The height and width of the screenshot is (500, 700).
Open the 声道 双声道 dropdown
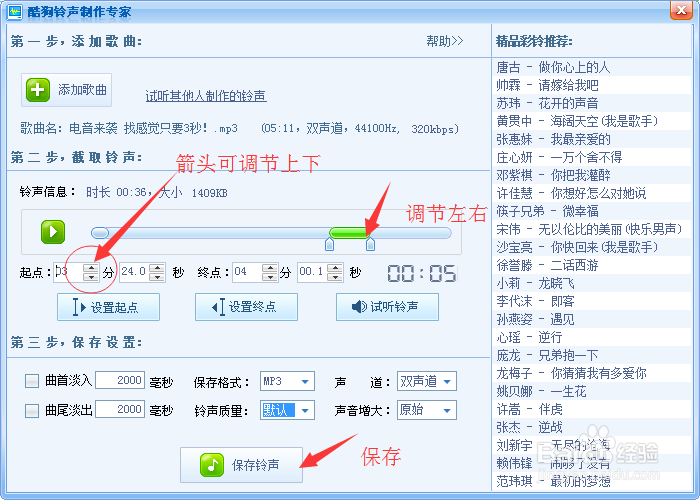click(x=427, y=381)
